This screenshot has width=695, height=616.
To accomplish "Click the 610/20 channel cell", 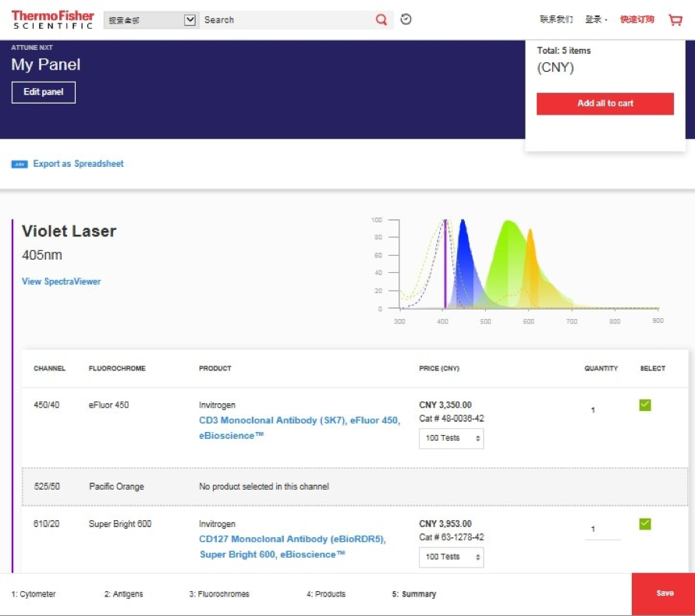I will pos(47,524).
